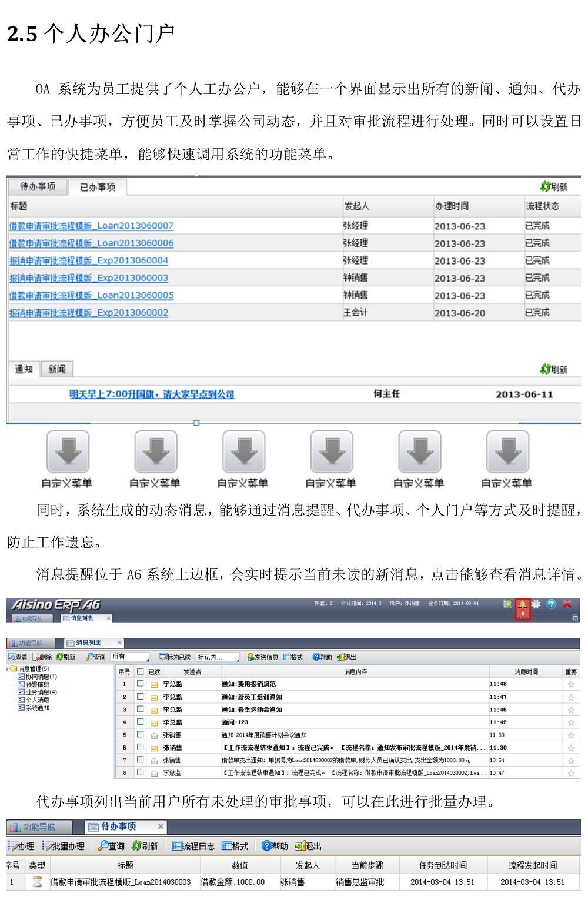Collapse the 消息管理(5) tree node
This screenshot has height=900, width=588.
click(x=8, y=669)
